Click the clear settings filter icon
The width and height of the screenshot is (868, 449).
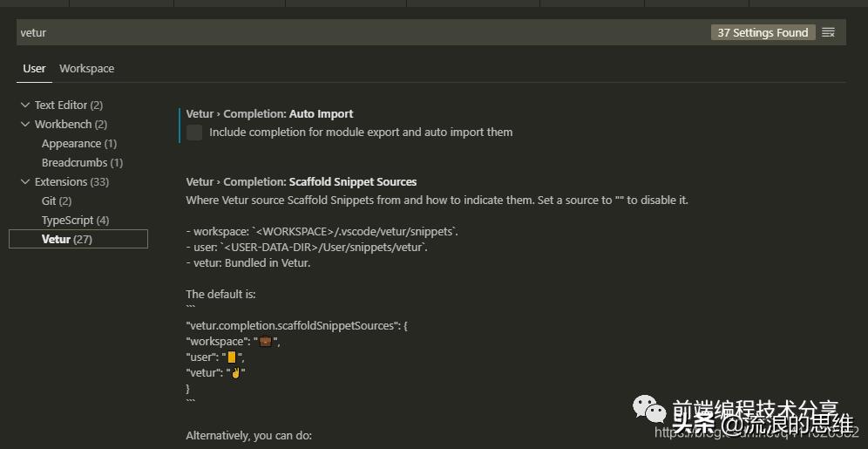point(828,32)
